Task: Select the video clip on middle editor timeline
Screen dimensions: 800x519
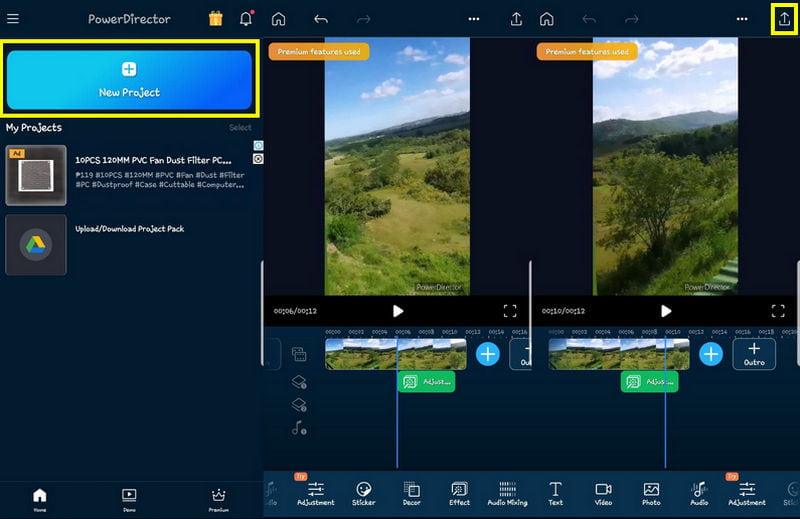Action: click(396, 354)
